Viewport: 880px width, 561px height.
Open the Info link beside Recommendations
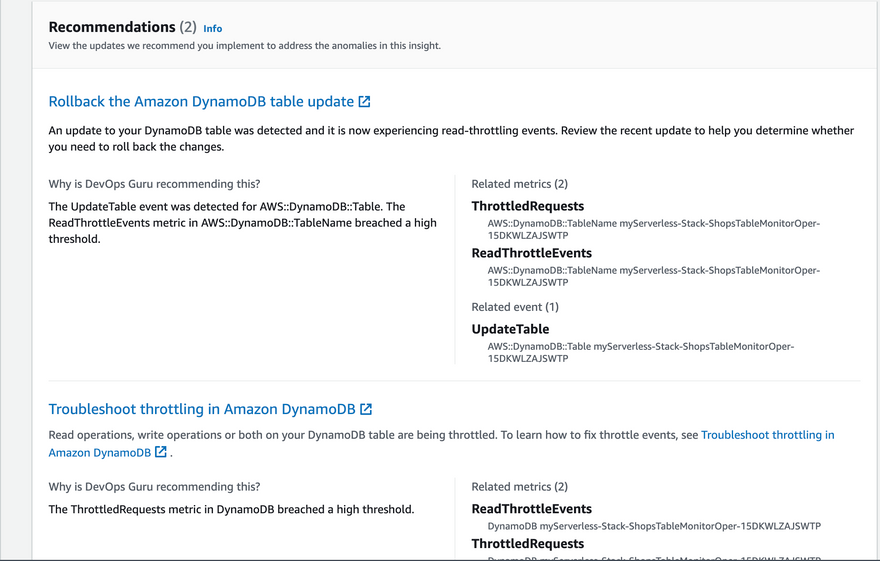(212, 29)
